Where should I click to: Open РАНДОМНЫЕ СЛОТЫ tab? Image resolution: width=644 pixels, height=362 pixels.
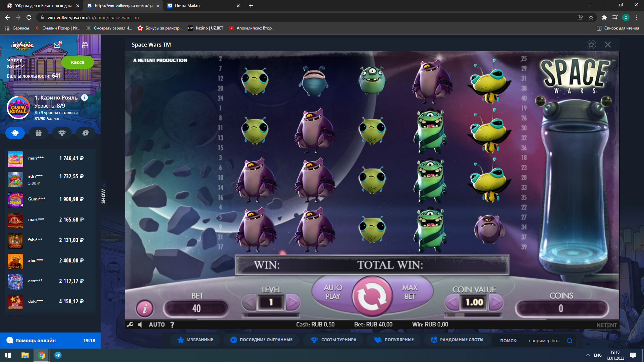[x=457, y=340]
